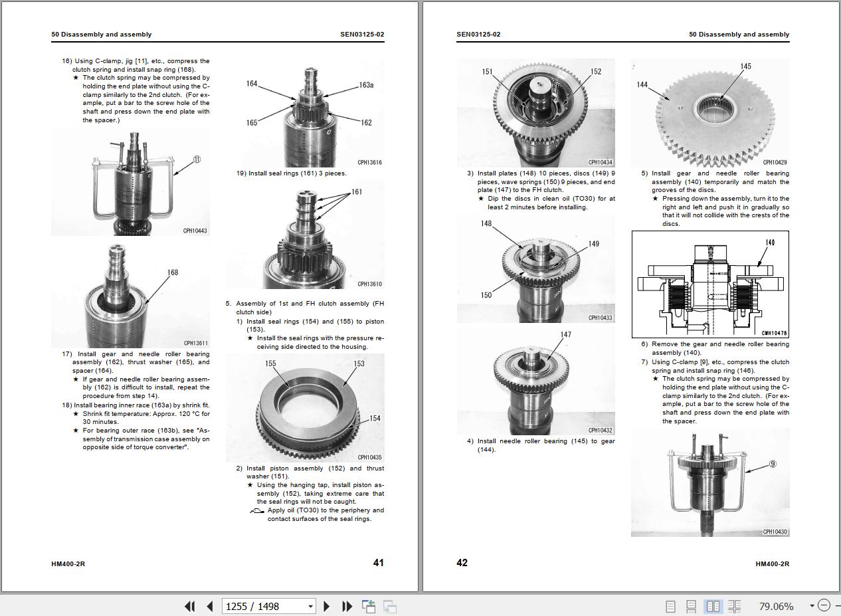The width and height of the screenshot is (841, 616).
Task: Switch to continuous page layout
Action: point(692,606)
